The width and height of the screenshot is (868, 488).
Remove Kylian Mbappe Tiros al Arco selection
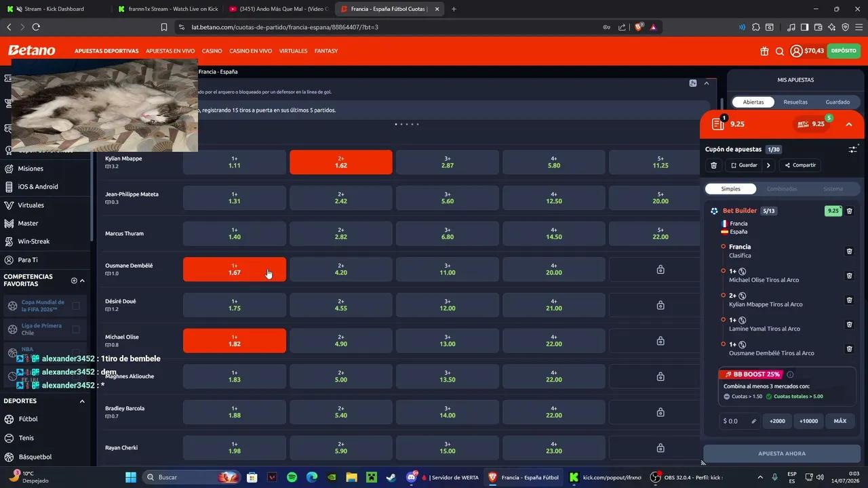tap(849, 300)
